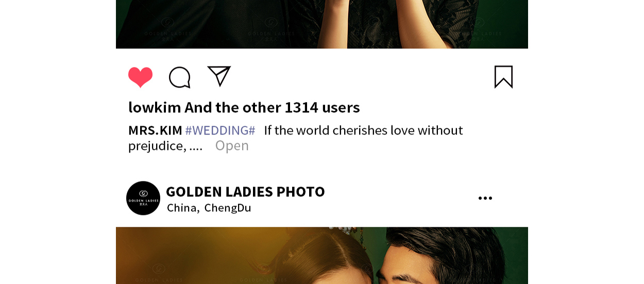
Task: Unlike the post via red heart icon
Action: (140, 77)
